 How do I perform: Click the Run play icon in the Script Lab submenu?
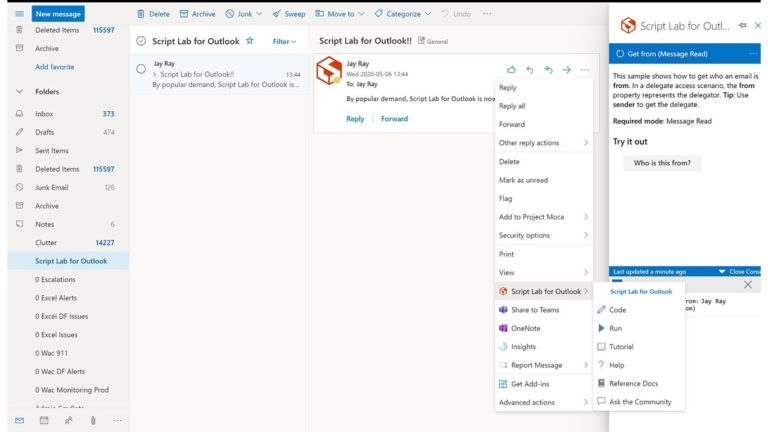tap(601, 328)
